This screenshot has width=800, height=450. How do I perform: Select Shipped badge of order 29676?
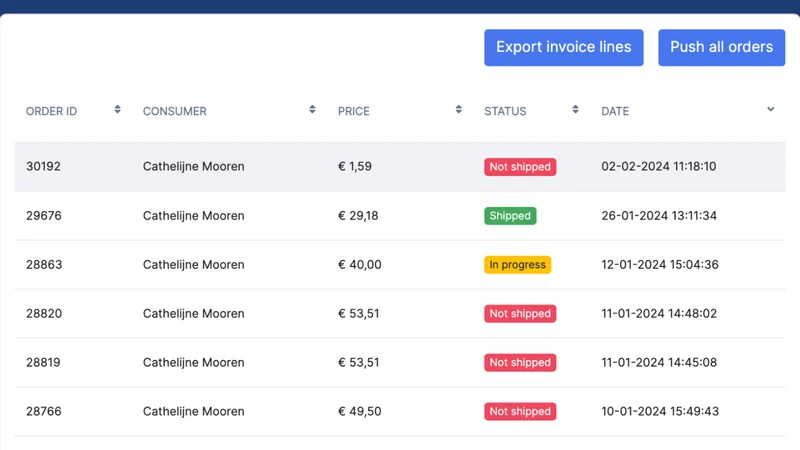510,216
